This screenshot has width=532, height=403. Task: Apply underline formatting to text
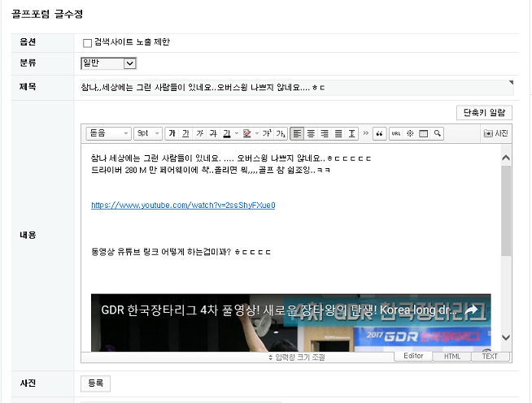(185, 133)
